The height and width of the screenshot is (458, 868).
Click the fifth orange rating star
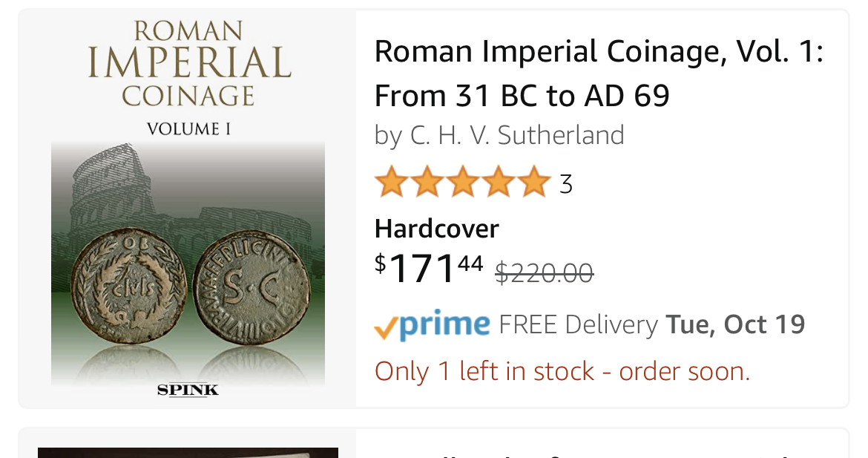pyautogui.click(x=533, y=183)
